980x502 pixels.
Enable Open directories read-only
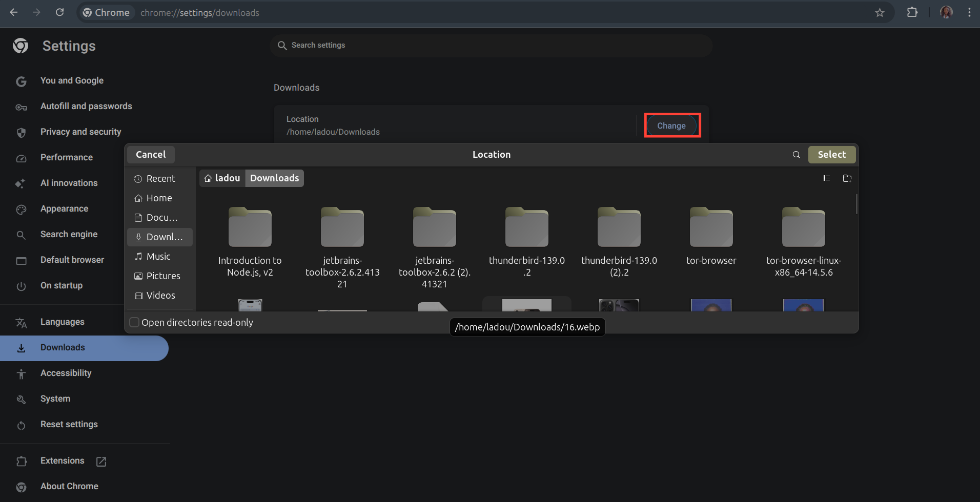click(x=134, y=322)
